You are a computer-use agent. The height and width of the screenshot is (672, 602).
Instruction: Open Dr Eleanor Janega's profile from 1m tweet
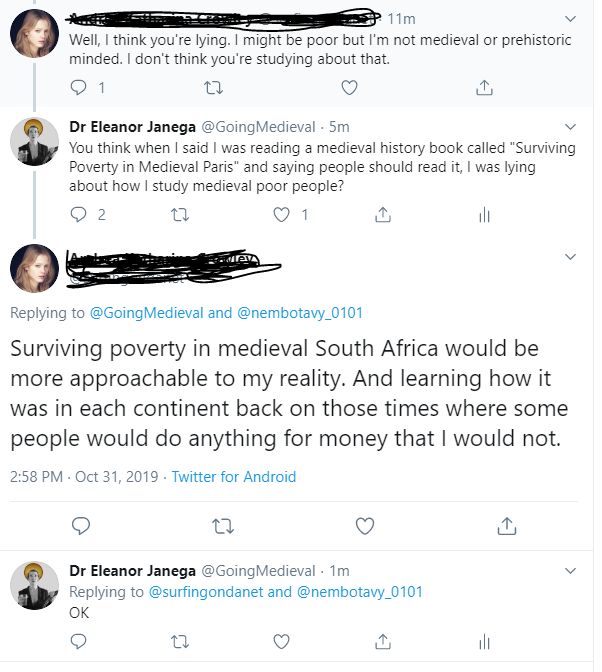[x=132, y=571]
